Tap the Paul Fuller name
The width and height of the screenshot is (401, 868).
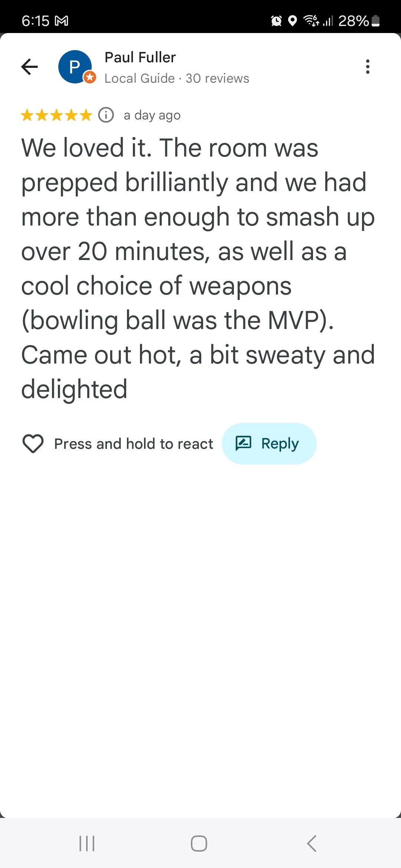tap(140, 57)
